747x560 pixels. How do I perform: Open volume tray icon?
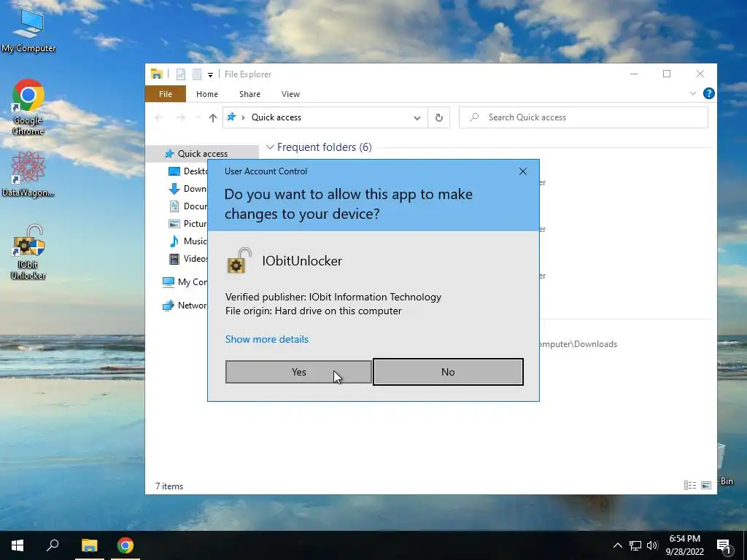pyautogui.click(x=652, y=545)
